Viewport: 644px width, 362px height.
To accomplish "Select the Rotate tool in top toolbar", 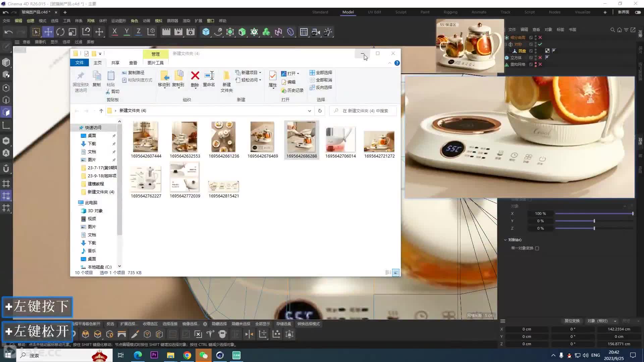I will pyautogui.click(x=60, y=32).
